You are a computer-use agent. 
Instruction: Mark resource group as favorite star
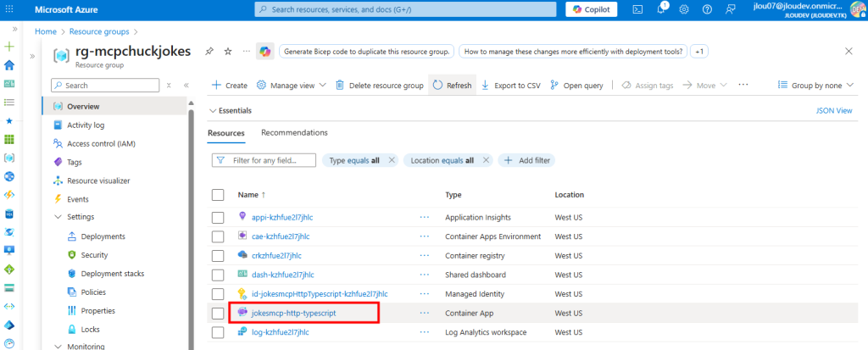(228, 51)
